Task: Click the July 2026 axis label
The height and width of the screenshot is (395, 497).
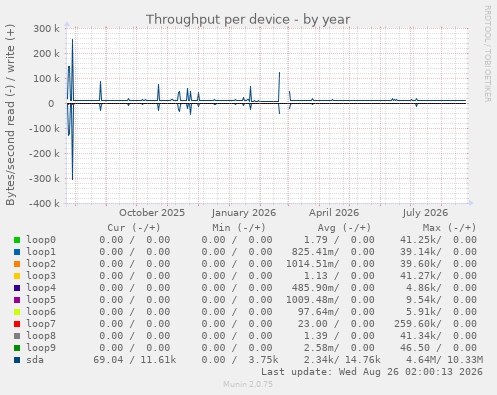Action: [425, 213]
